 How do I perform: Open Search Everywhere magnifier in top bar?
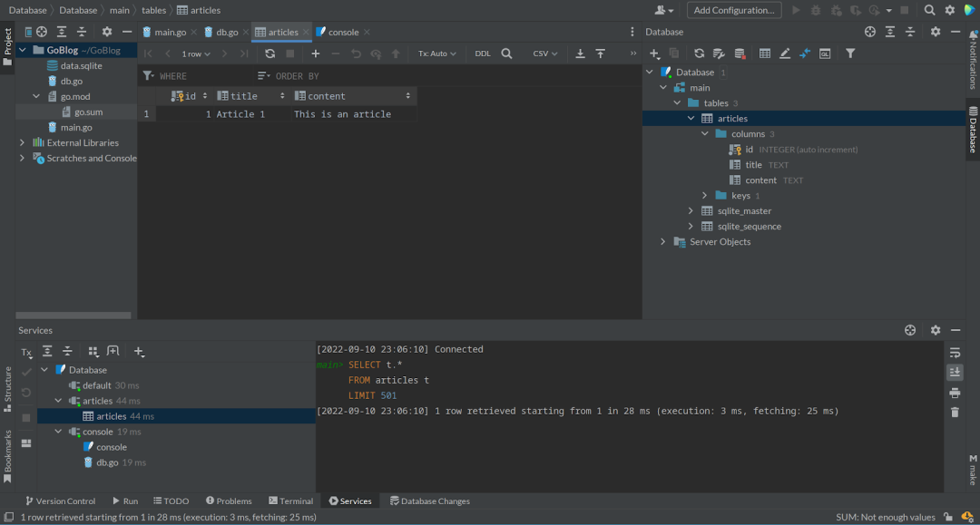pyautogui.click(x=929, y=10)
